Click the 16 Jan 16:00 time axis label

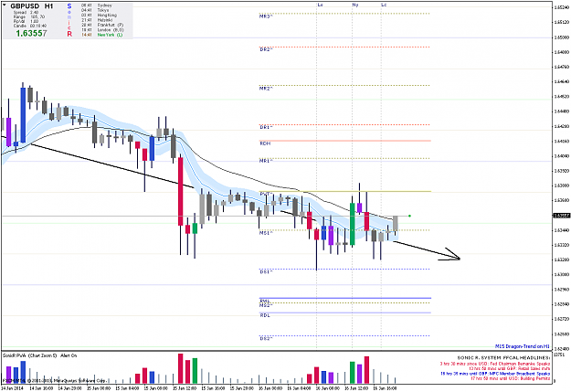tap(386, 388)
